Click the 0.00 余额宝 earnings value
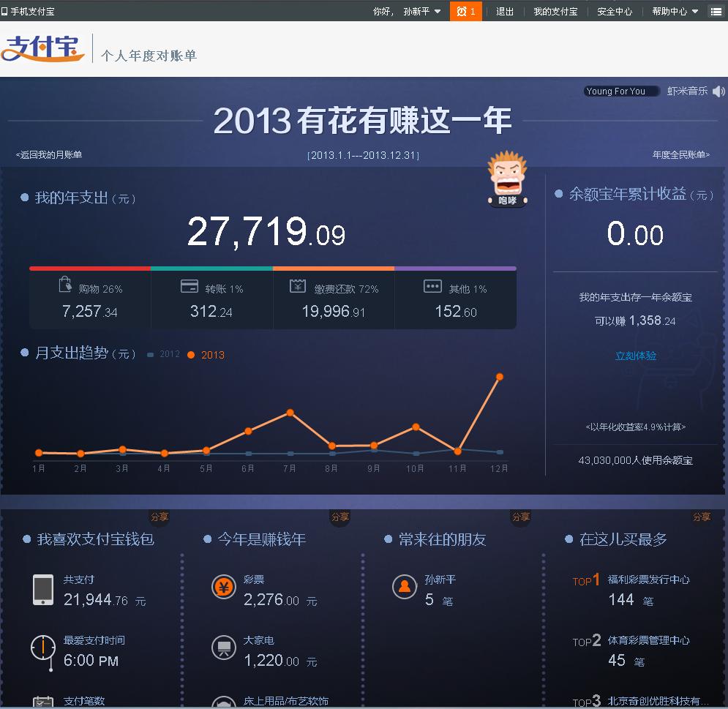The height and width of the screenshot is (709, 728). (635, 233)
